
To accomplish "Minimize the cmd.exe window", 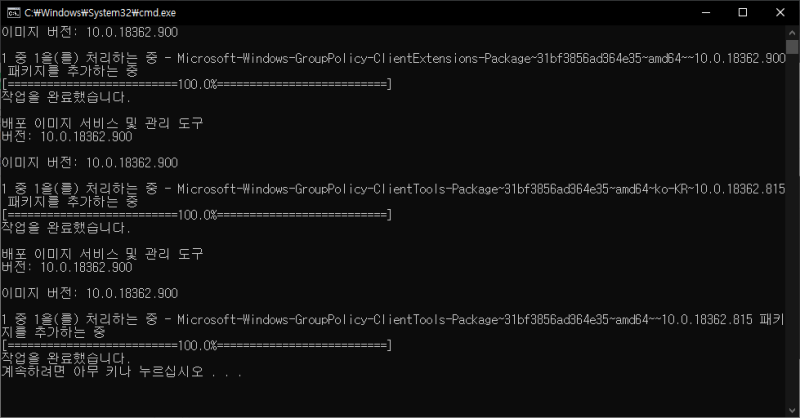I will click(x=706, y=12).
